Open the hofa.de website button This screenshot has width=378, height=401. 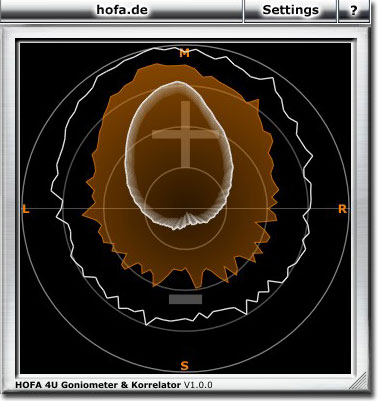pyautogui.click(x=121, y=10)
